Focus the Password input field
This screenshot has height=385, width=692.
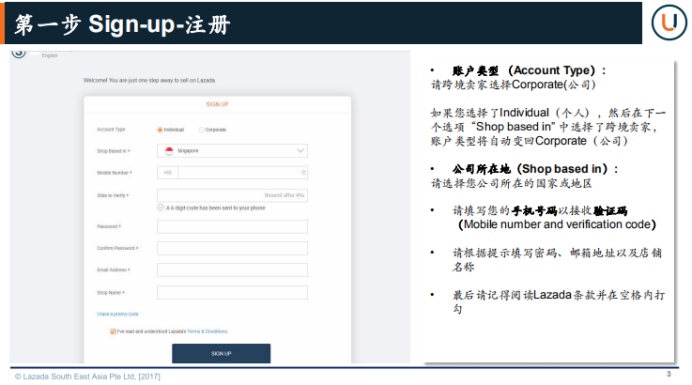(x=232, y=226)
